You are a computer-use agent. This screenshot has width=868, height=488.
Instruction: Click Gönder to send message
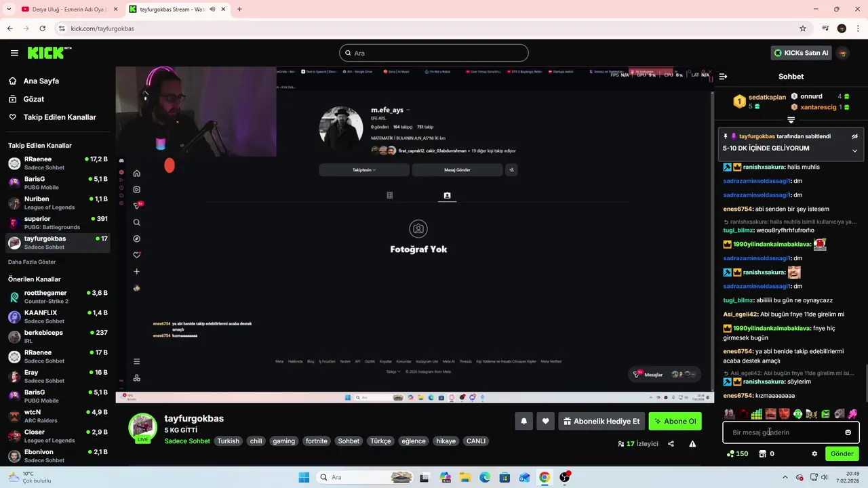(842, 454)
